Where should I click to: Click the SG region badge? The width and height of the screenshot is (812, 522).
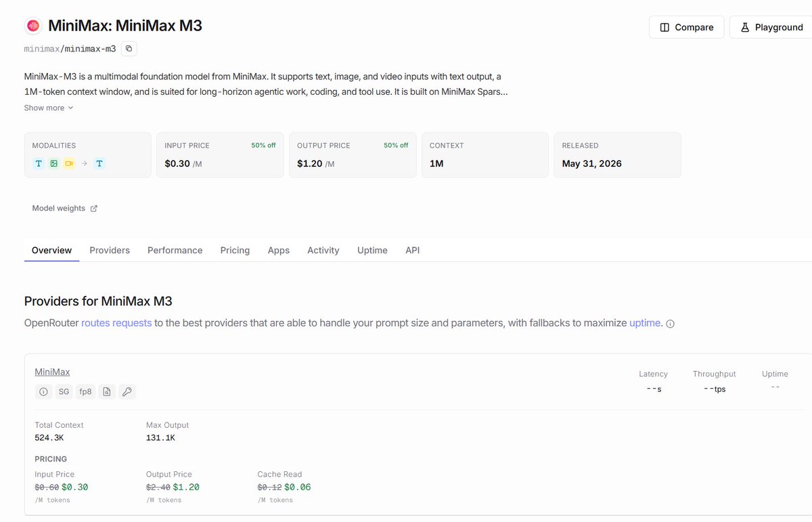[64, 391]
